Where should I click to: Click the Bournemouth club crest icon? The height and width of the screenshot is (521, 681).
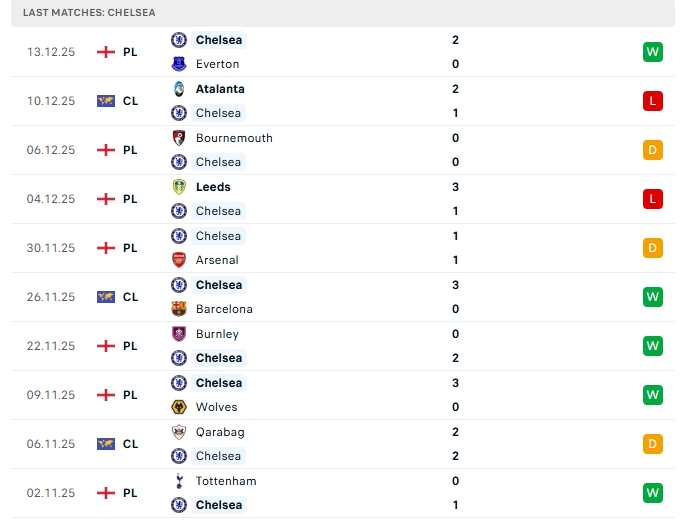(179, 138)
